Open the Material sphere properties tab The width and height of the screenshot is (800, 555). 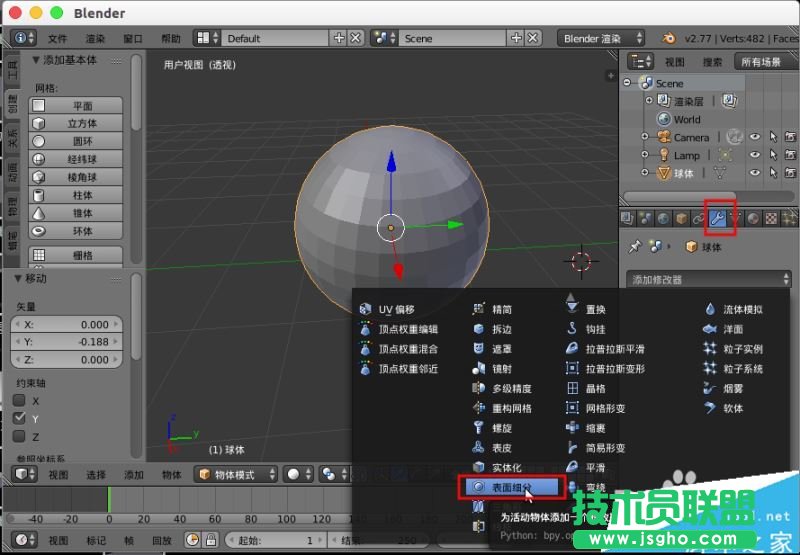[x=753, y=219]
